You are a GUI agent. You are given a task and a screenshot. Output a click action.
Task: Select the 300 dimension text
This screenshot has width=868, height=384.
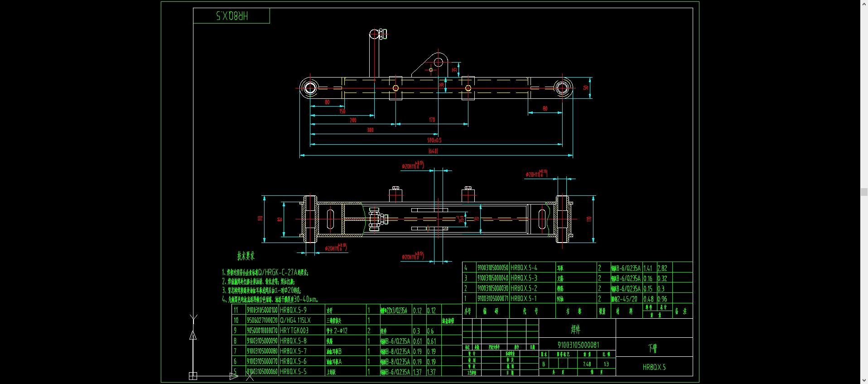(x=370, y=130)
